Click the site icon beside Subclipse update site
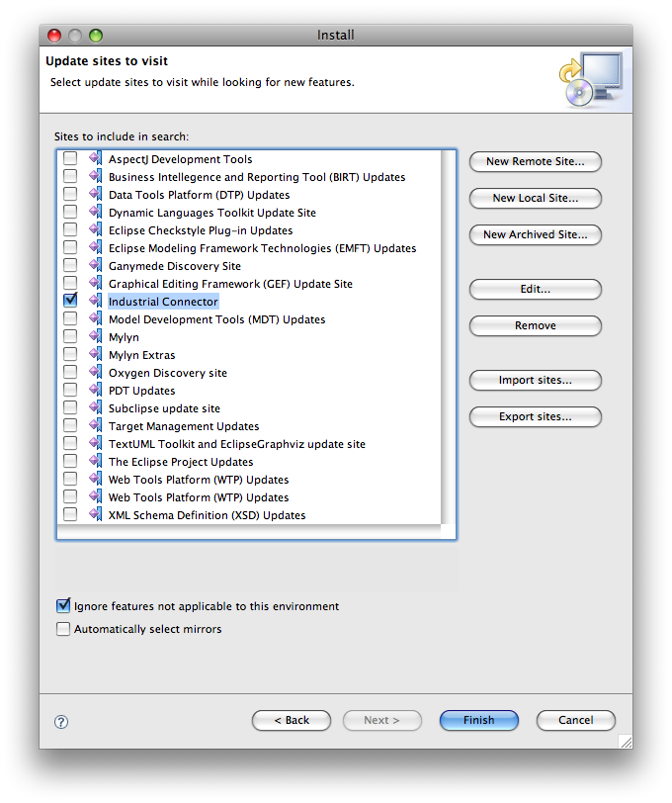Viewport: 672px width, 803px height. [x=95, y=407]
